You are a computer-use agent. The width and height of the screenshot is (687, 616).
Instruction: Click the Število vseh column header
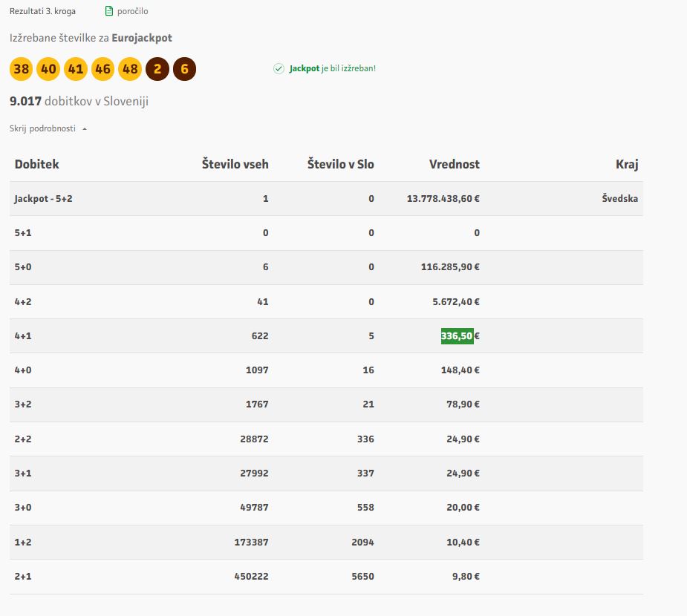click(235, 164)
